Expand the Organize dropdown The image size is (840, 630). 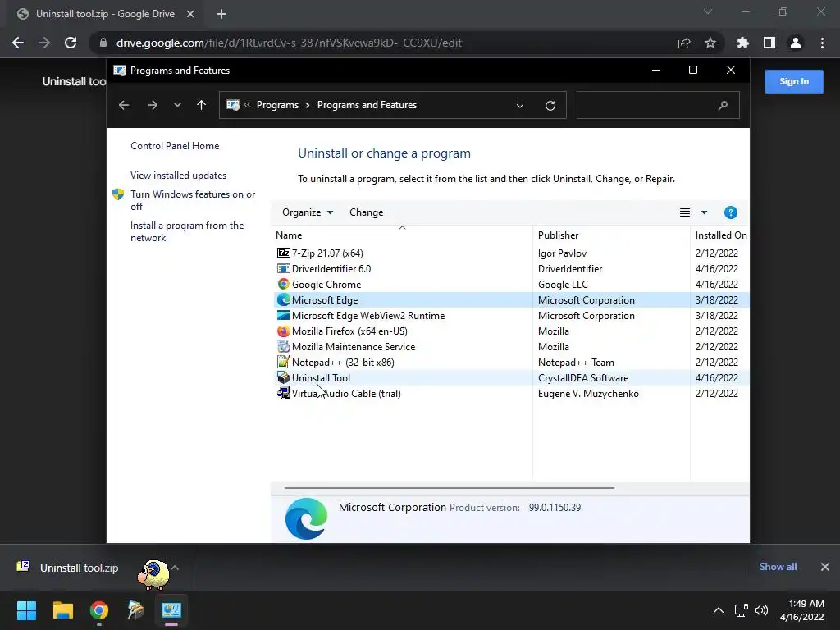pyautogui.click(x=308, y=212)
